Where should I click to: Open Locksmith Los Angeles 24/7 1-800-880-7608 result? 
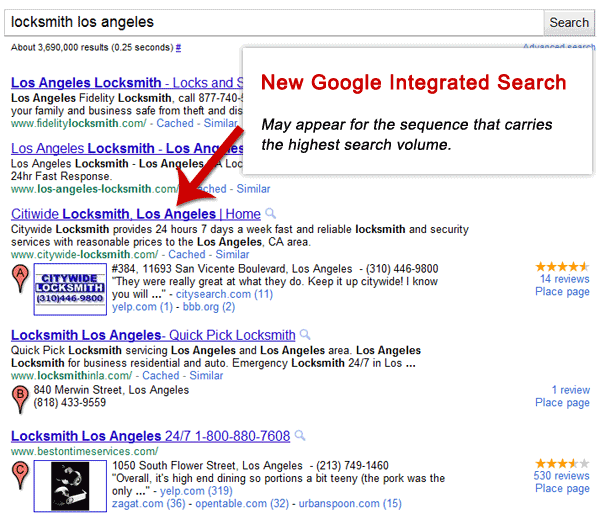coord(150,436)
